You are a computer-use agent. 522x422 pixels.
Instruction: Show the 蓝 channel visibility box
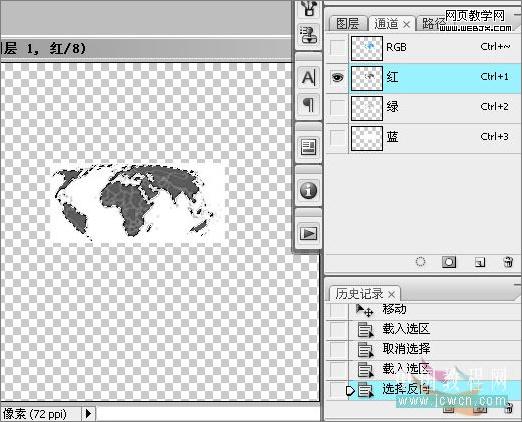(x=337, y=137)
